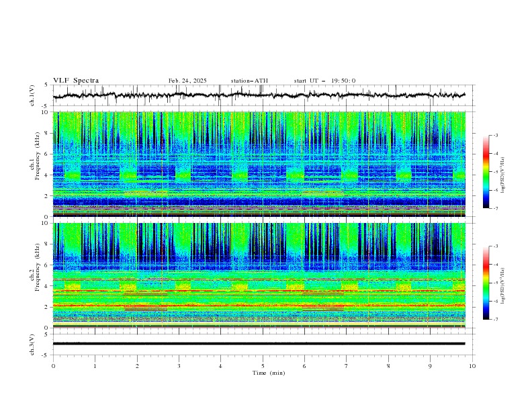532x411 pixels.
Task: Click the ch.1 PSD color scale bar
Action: tap(486, 172)
